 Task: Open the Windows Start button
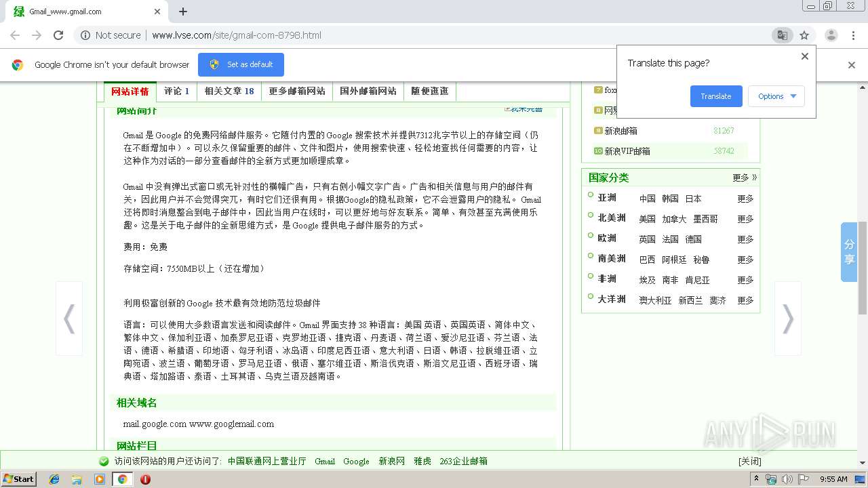pos(19,479)
